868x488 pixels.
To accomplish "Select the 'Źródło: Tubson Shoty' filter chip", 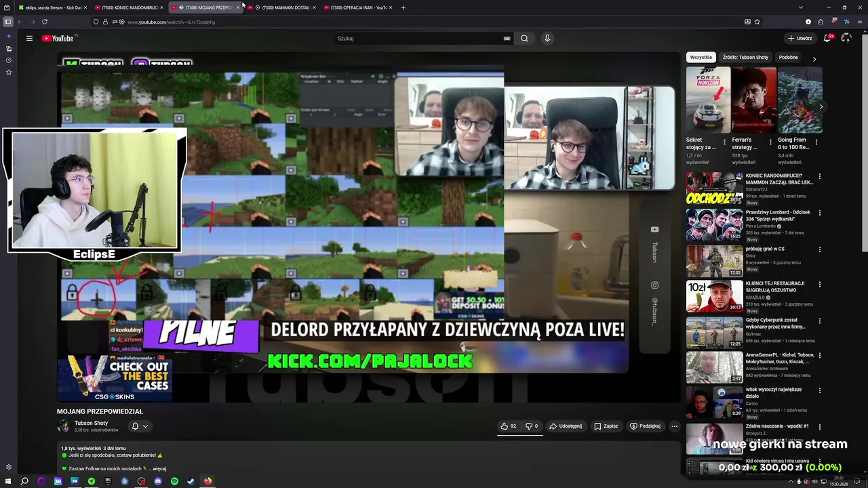I will [x=745, y=58].
